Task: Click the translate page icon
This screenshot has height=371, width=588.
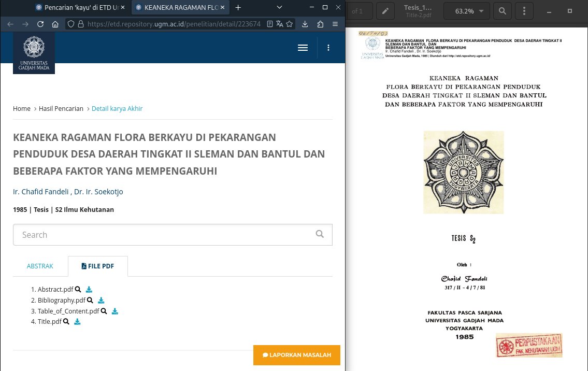Action: click(279, 24)
